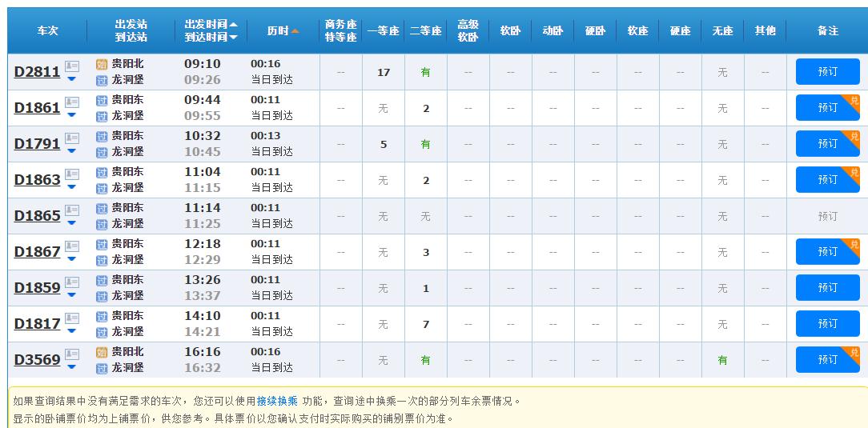
Task: Click the blue pass-through icon next to 贵阳东 for D1863
Action: (x=102, y=172)
